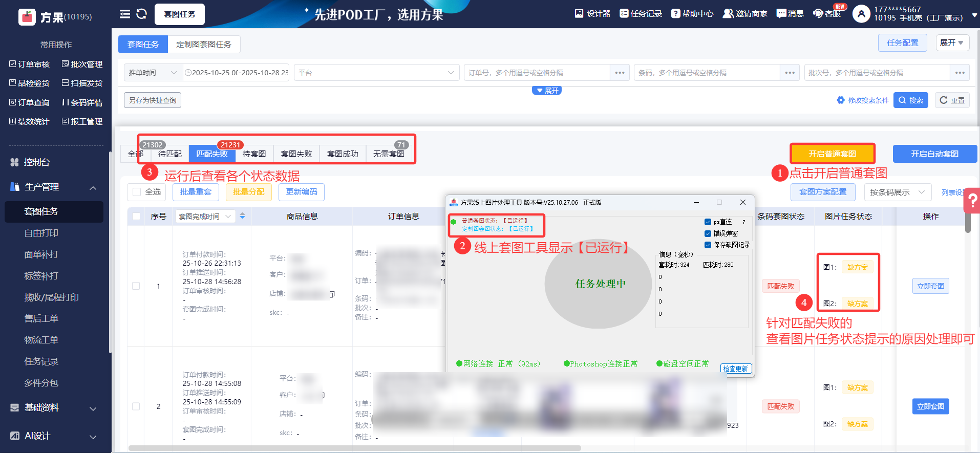The image size is (980, 453).
Task: Open the 套图完成时间 column dropdown
Action: point(205,217)
